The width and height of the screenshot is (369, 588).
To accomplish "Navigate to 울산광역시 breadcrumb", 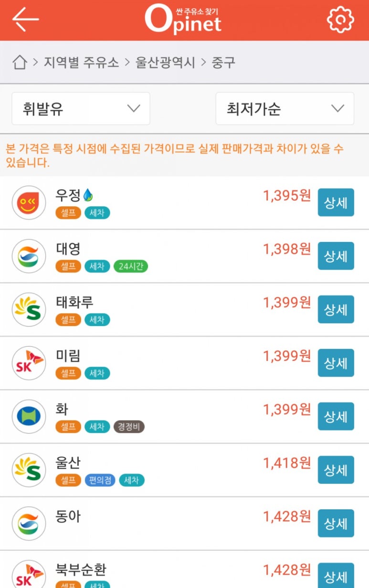I will pos(165,63).
